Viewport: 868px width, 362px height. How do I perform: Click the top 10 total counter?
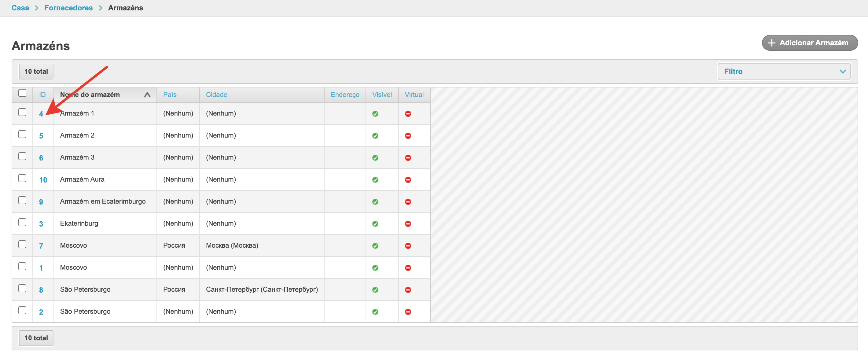click(36, 72)
